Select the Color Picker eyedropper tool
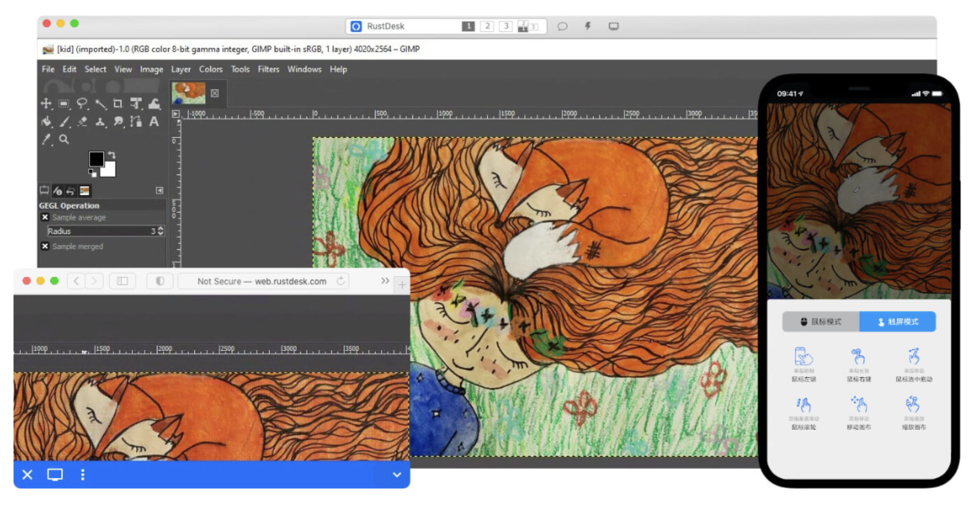 coord(47,139)
